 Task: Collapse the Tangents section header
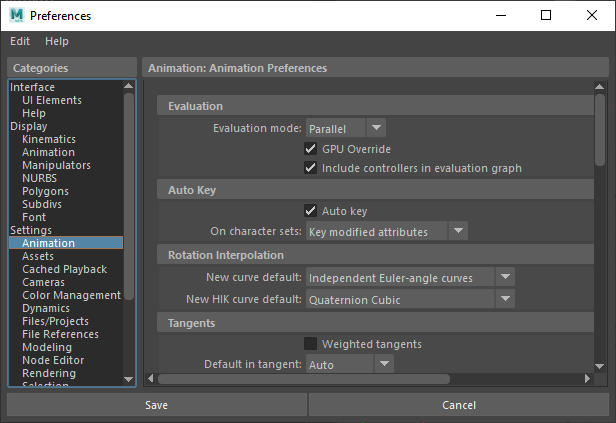point(375,322)
